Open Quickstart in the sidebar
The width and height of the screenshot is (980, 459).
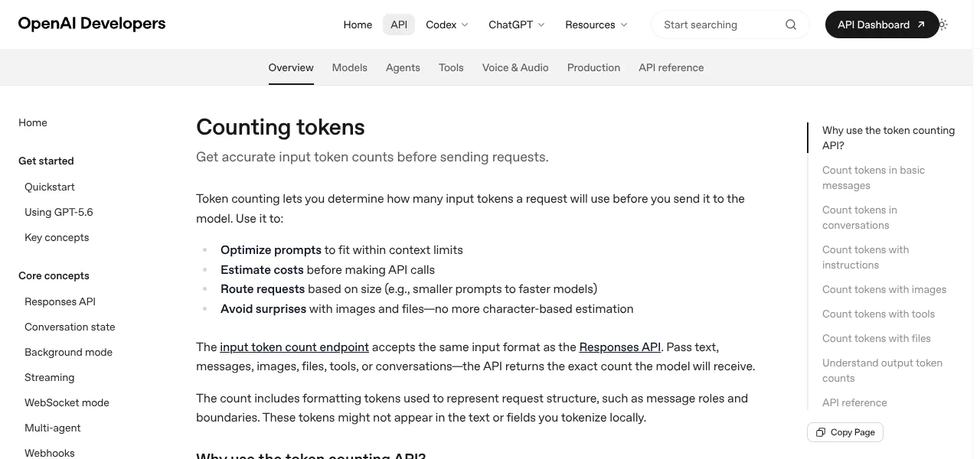point(50,187)
